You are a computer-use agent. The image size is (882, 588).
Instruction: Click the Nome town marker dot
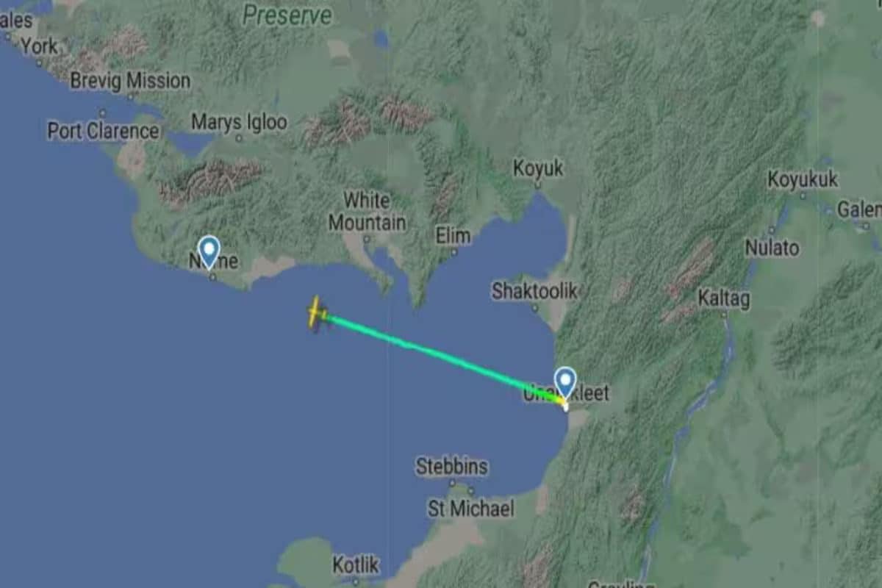tap(213, 277)
